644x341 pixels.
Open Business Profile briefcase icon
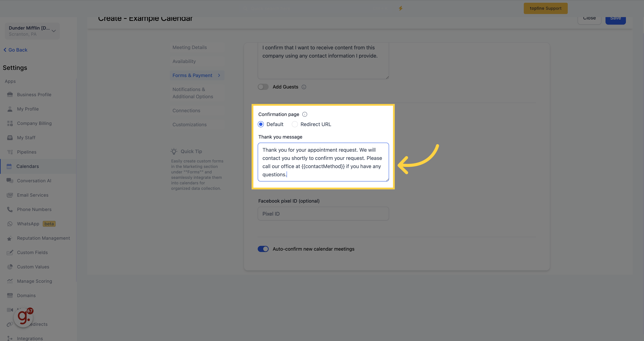(x=10, y=94)
